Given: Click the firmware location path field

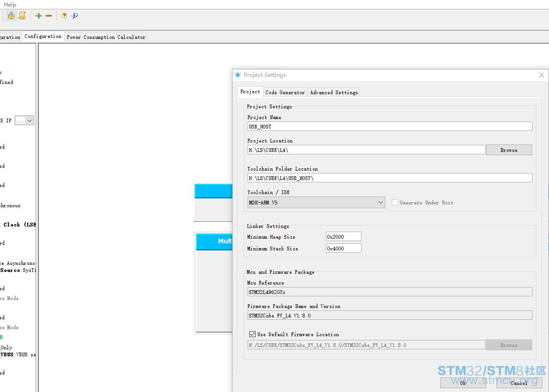Looking at the screenshot, I should tap(366, 345).
